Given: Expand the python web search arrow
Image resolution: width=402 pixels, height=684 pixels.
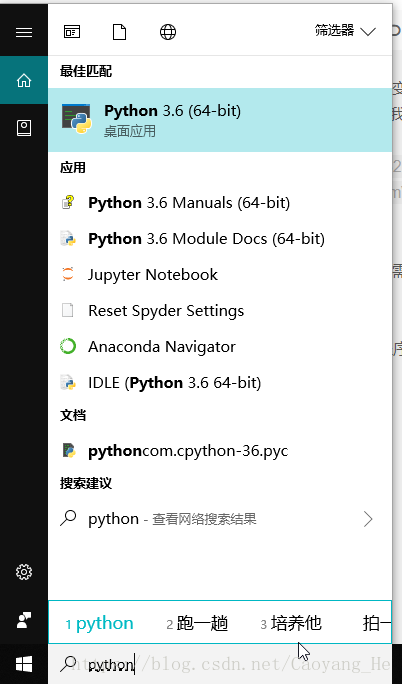Looking at the screenshot, I should [368, 519].
